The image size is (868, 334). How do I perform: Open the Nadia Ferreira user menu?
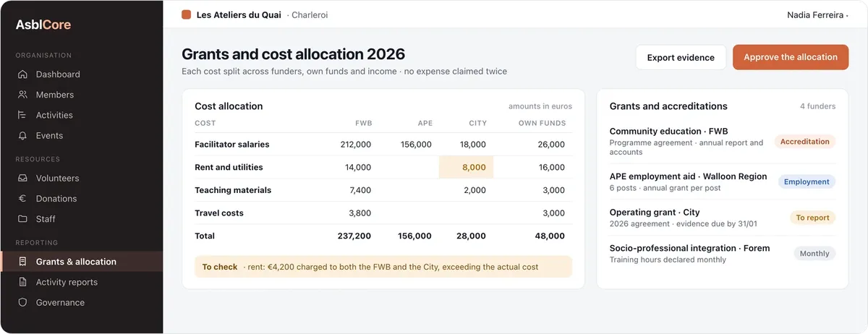click(817, 14)
